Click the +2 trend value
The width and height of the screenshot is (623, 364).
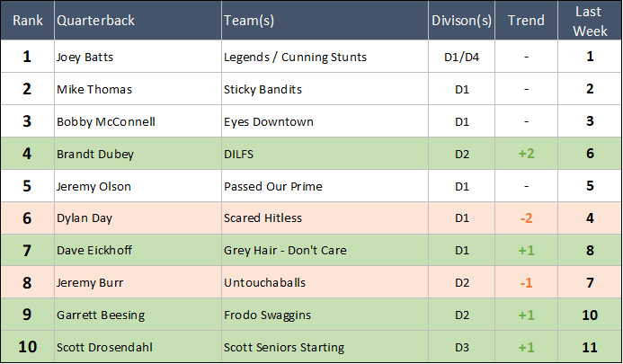pos(526,154)
